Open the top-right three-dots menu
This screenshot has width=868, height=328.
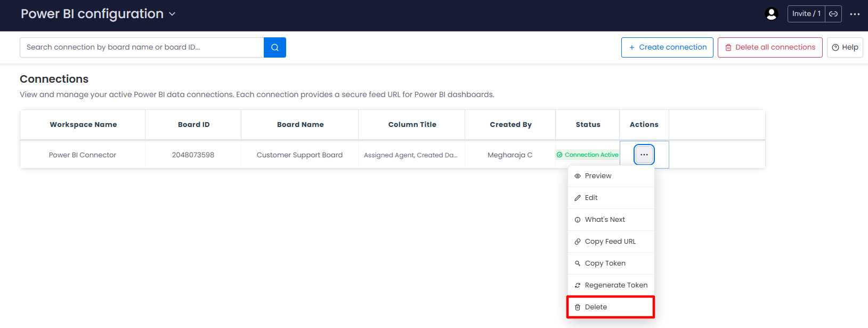click(x=855, y=14)
